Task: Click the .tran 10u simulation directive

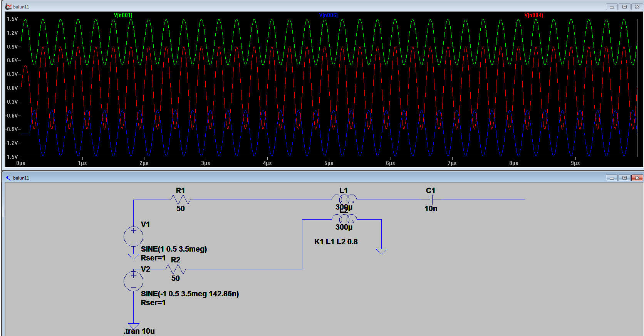Action: click(139, 331)
